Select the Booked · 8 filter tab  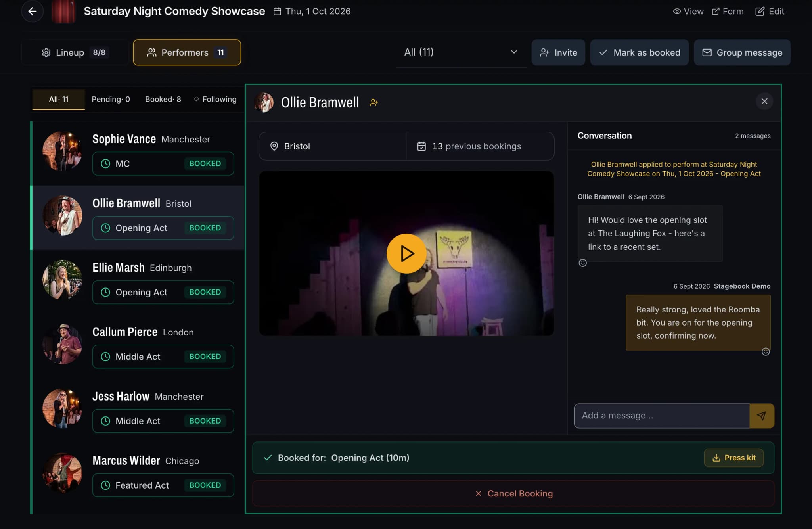(x=163, y=99)
